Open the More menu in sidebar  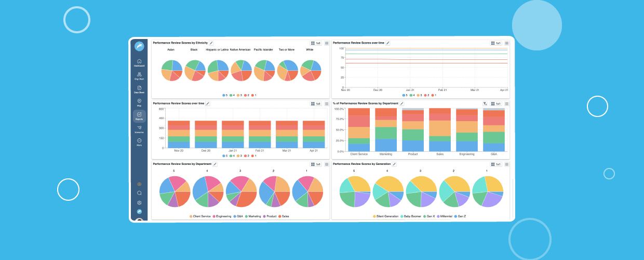tap(139, 142)
